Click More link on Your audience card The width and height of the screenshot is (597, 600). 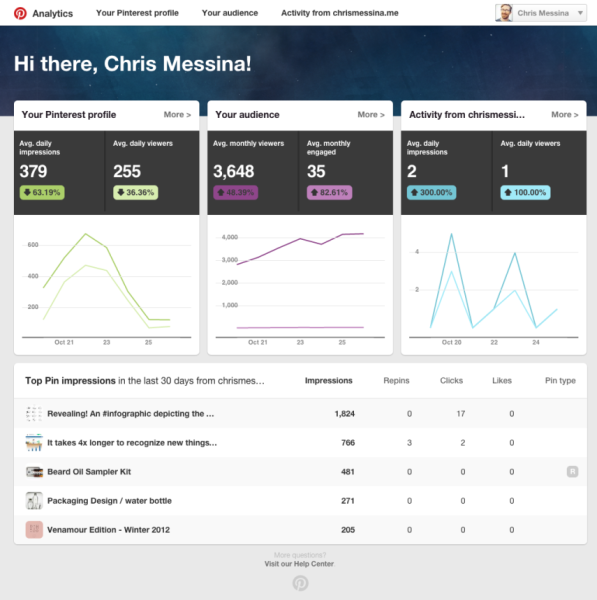click(x=371, y=114)
